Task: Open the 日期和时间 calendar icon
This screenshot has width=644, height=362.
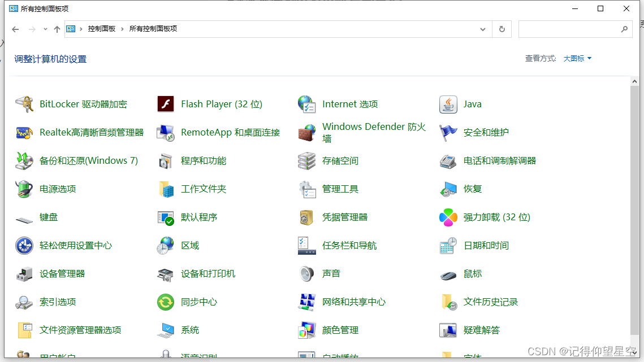Action: tap(448, 246)
